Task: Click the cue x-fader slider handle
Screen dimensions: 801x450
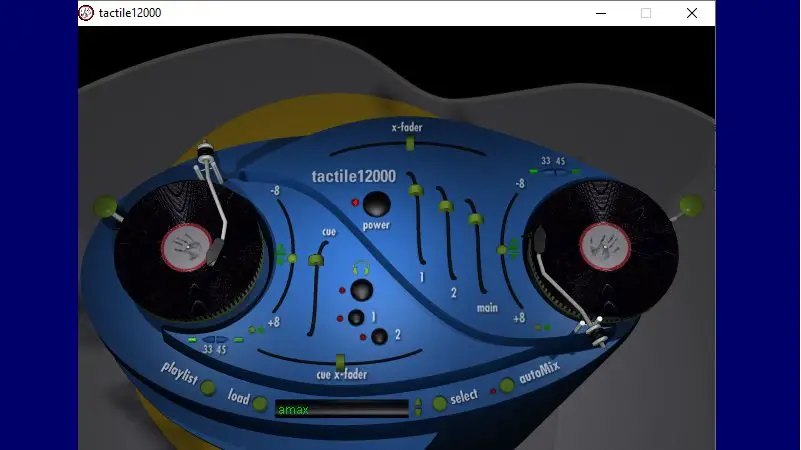Action: (340, 362)
